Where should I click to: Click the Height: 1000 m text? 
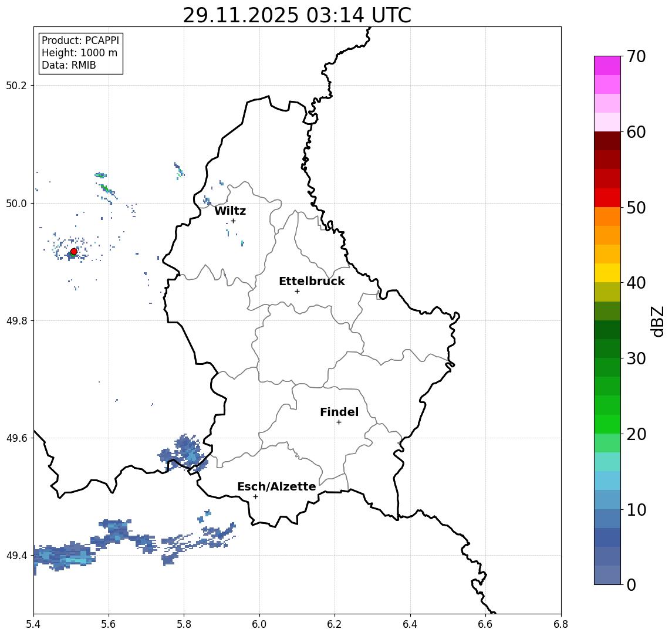(79, 53)
